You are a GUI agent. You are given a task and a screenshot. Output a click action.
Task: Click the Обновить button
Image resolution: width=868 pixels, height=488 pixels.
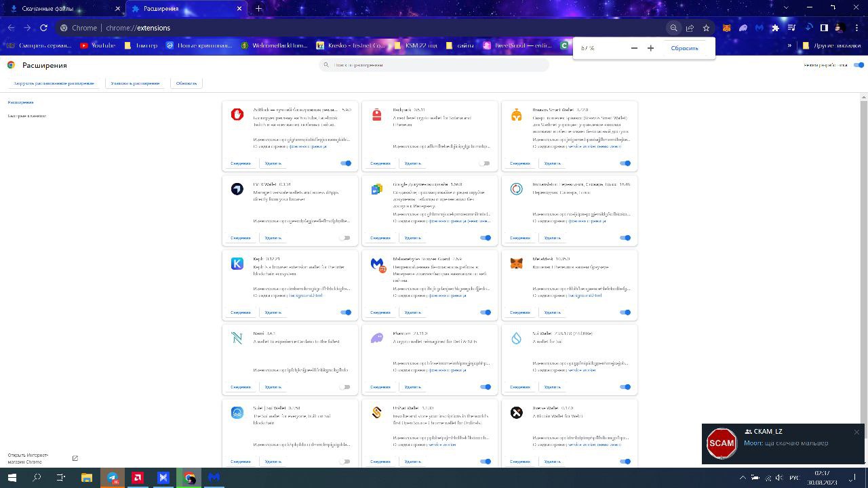coord(186,83)
